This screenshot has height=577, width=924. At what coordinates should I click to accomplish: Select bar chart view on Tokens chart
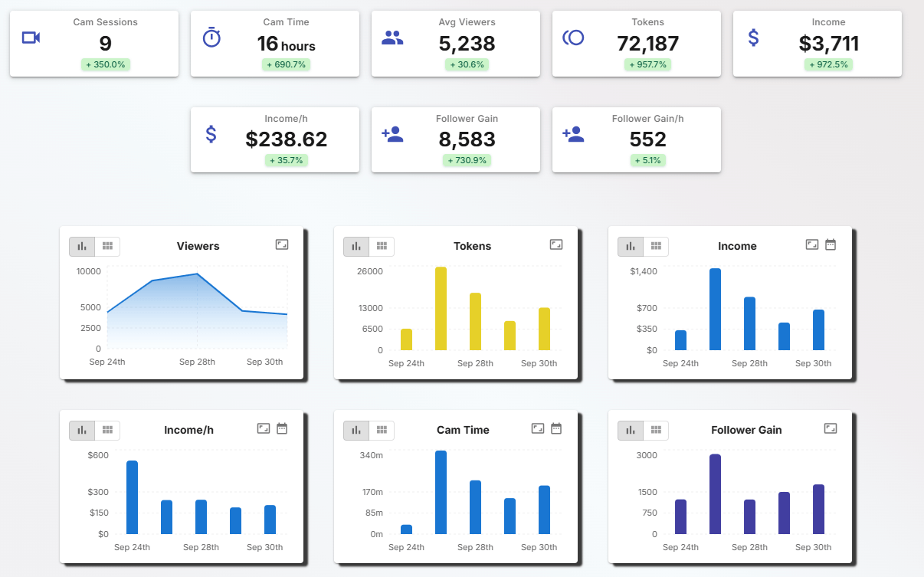[356, 246]
